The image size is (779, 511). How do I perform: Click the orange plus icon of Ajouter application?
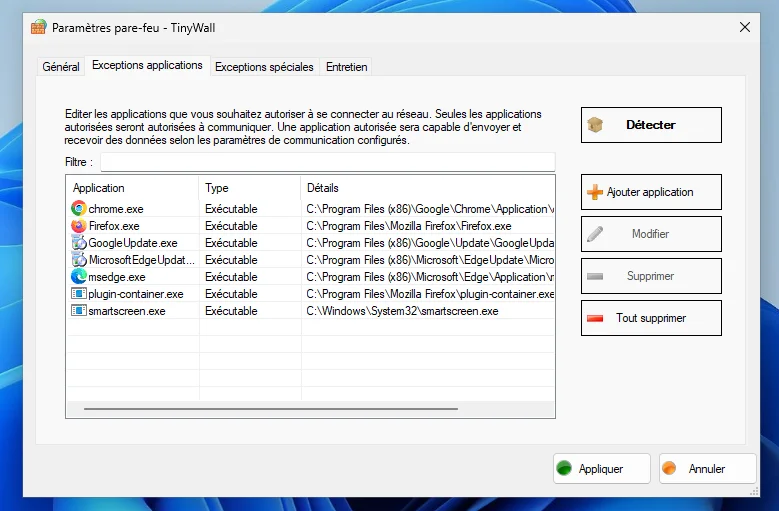[x=595, y=192]
